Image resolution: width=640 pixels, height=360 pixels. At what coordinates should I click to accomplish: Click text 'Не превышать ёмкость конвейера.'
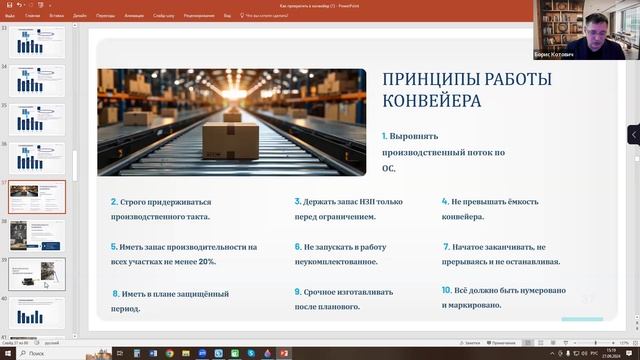pos(490,209)
